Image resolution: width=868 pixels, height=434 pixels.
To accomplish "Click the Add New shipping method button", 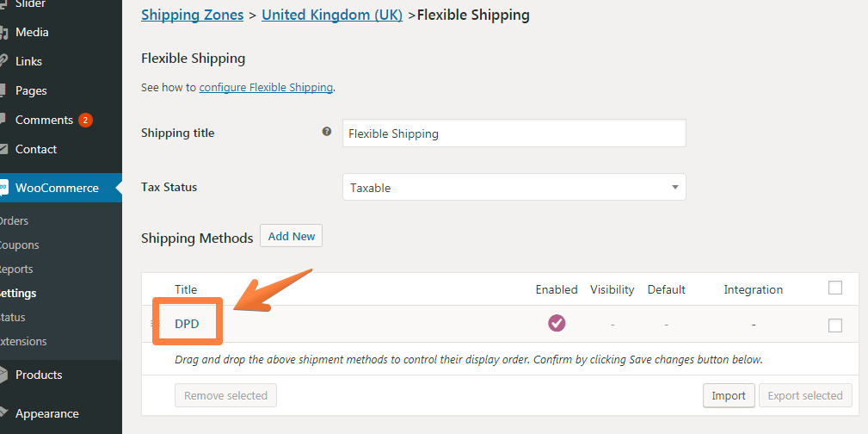I will (291, 236).
